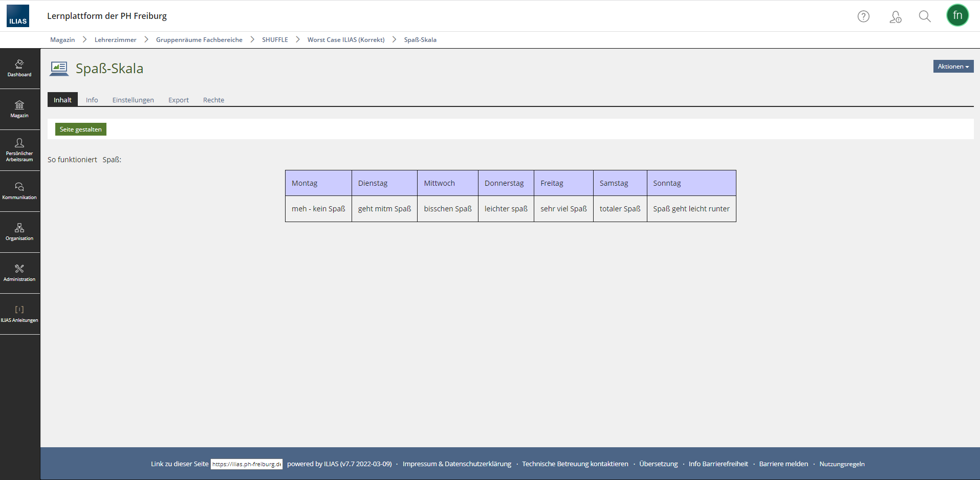Open Organisation sidebar menu

[19, 232]
